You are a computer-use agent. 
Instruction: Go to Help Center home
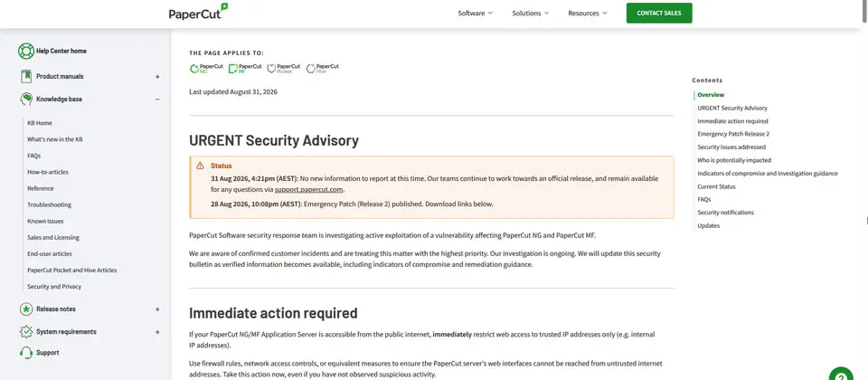tap(61, 51)
